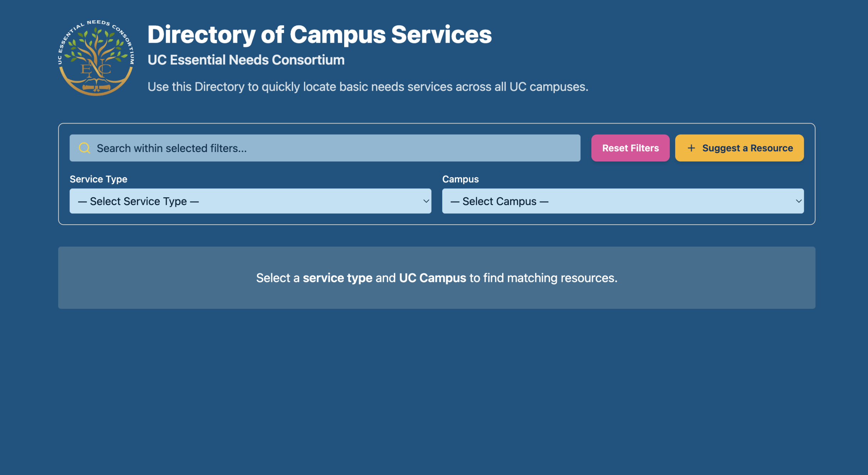
Task: Expand the Select Campus chevron
Action: click(799, 201)
